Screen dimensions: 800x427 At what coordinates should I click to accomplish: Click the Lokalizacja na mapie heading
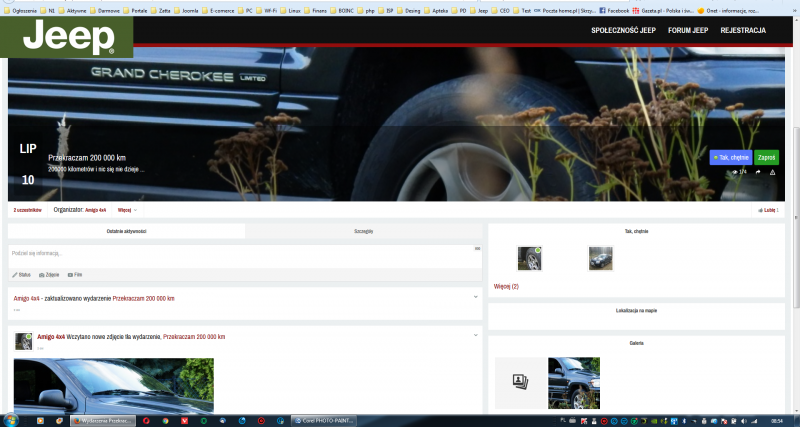pyautogui.click(x=636, y=310)
